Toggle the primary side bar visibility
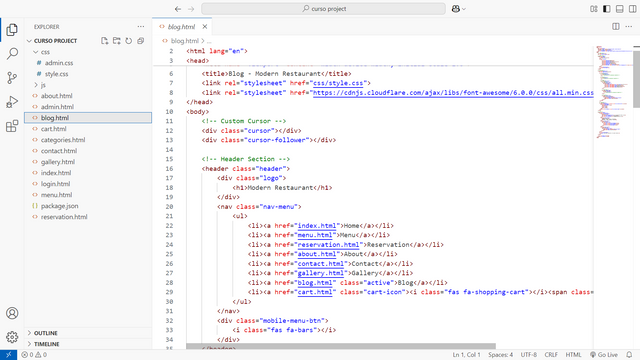The height and width of the screenshot is (360, 640). (607, 9)
